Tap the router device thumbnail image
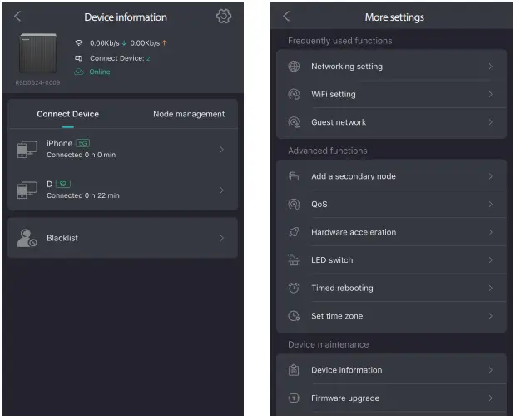This screenshot has width=515, height=420. click(x=37, y=54)
